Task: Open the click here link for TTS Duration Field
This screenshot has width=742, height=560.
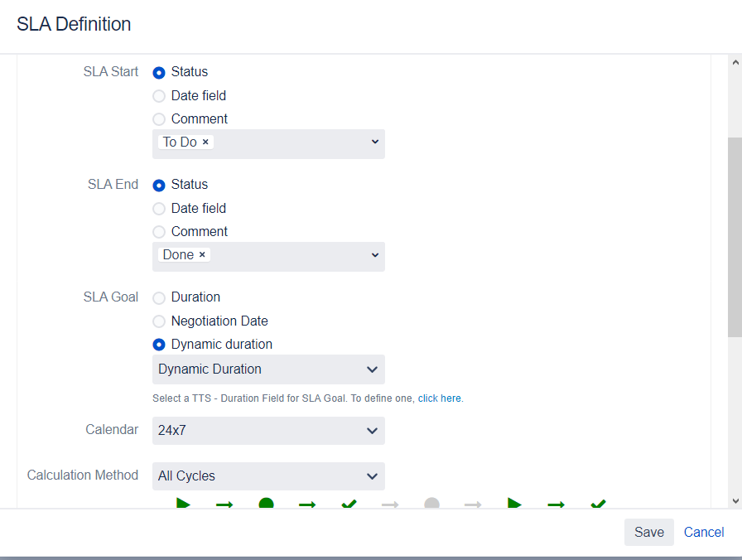Action: (439, 398)
